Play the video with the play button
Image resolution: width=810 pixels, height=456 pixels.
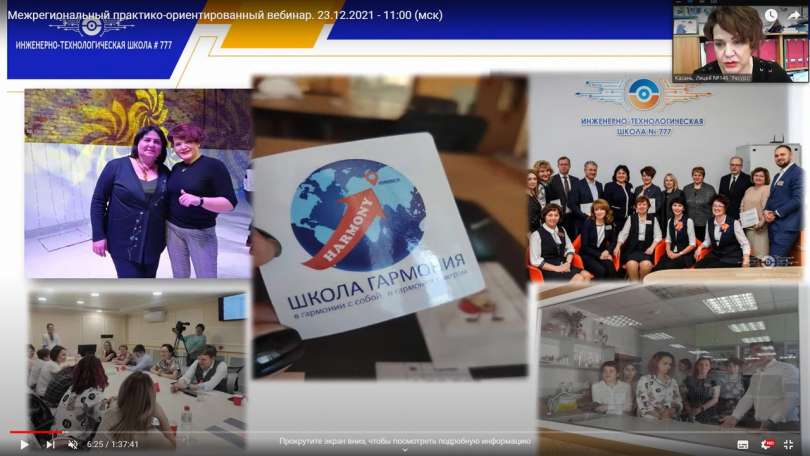point(24,444)
